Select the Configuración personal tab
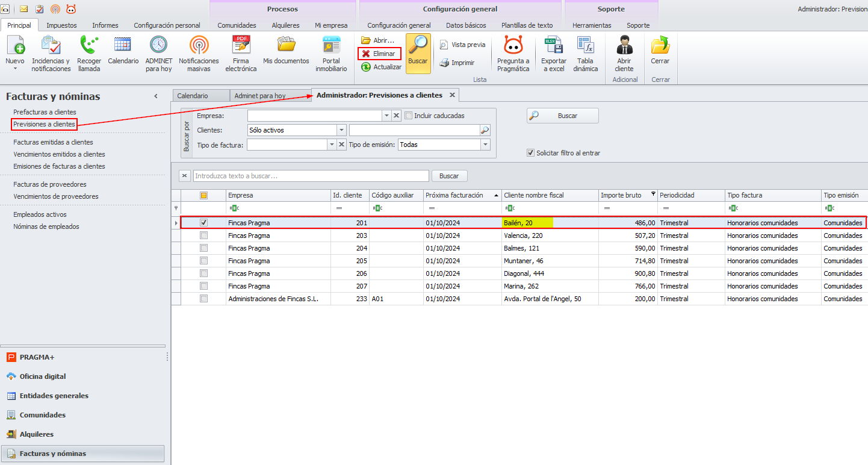 pos(167,25)
